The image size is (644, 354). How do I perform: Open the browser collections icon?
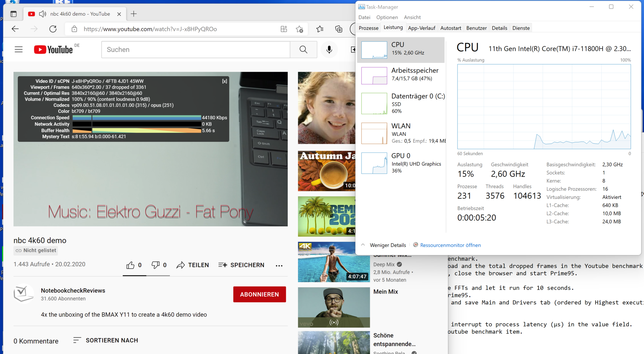coord(339,29)
